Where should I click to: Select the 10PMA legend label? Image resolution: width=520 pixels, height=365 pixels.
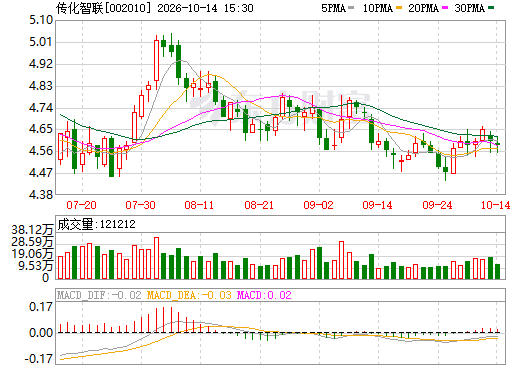(x=377, y=8)
